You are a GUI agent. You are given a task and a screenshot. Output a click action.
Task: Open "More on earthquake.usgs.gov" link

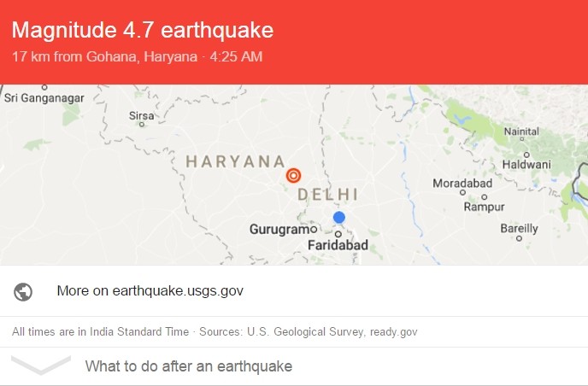tap(150, 291)
